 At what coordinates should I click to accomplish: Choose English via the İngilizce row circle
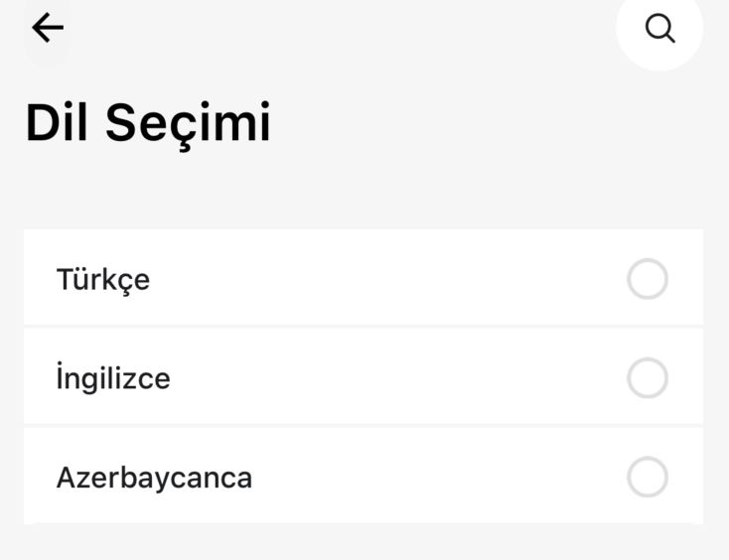648,378
